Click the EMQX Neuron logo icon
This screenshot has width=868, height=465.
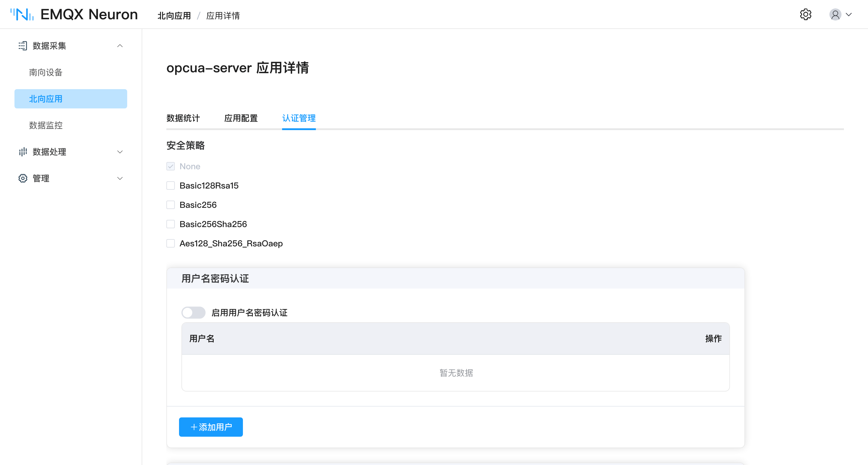[22, 14]
